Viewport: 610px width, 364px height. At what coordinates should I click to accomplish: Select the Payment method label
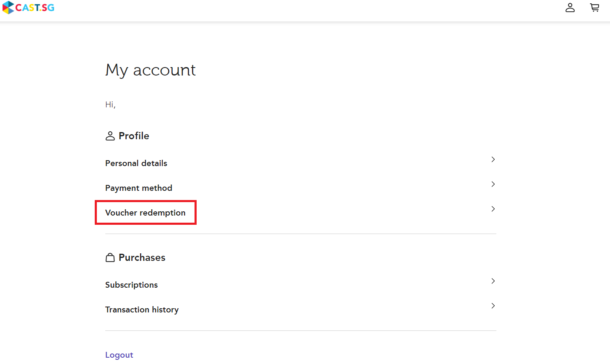(139, 188)
